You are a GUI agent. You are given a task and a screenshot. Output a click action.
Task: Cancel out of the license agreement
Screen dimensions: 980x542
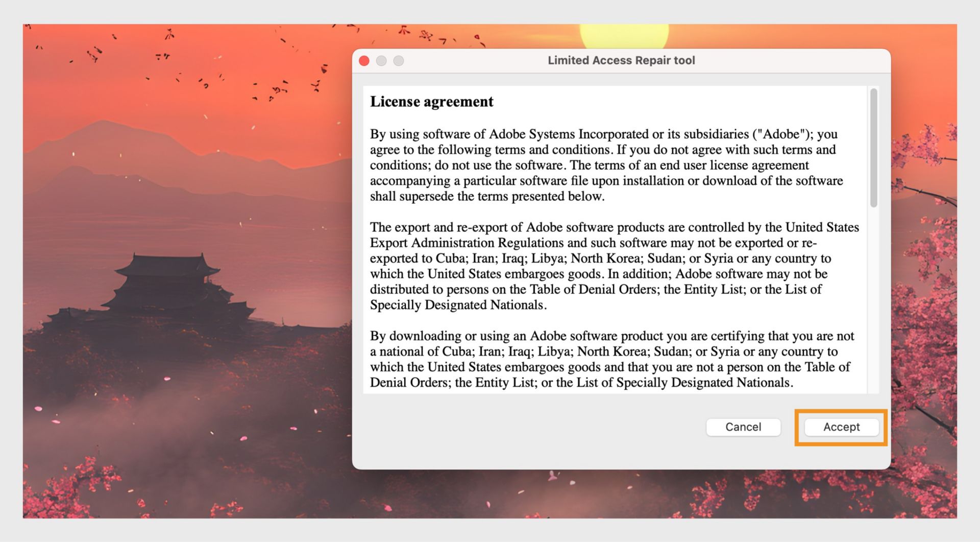(x=743, y=427)
